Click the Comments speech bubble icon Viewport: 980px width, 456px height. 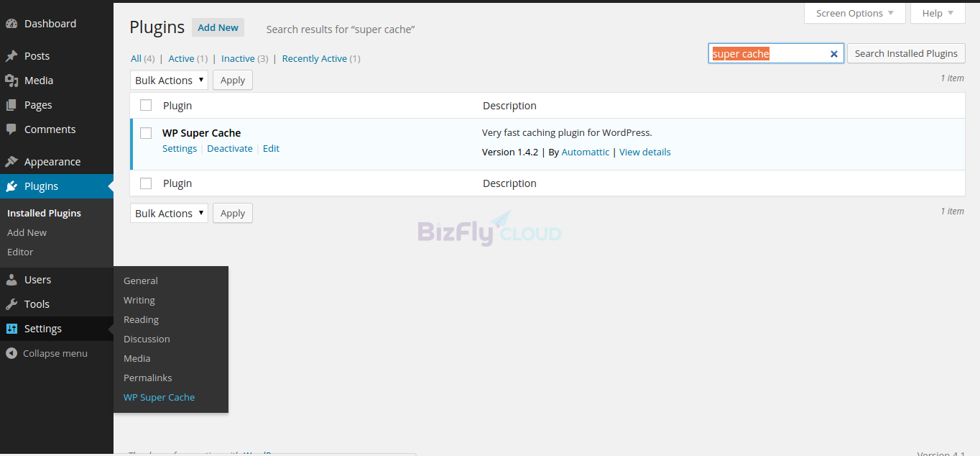[11, 129]
